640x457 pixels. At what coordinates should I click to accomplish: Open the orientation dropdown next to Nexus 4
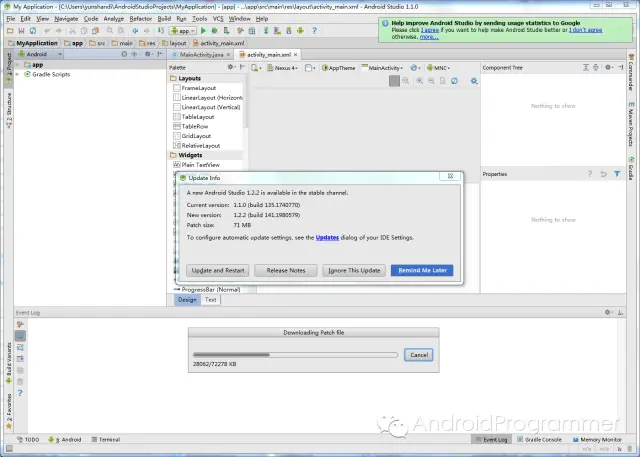coord(310,68)
